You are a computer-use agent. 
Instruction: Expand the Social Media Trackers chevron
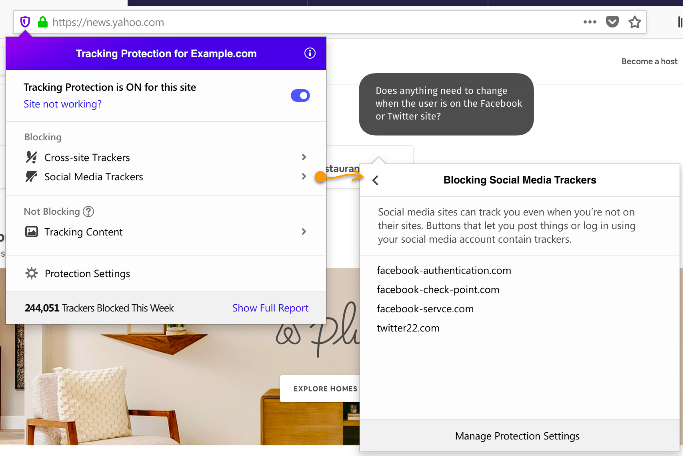(303, 177)
